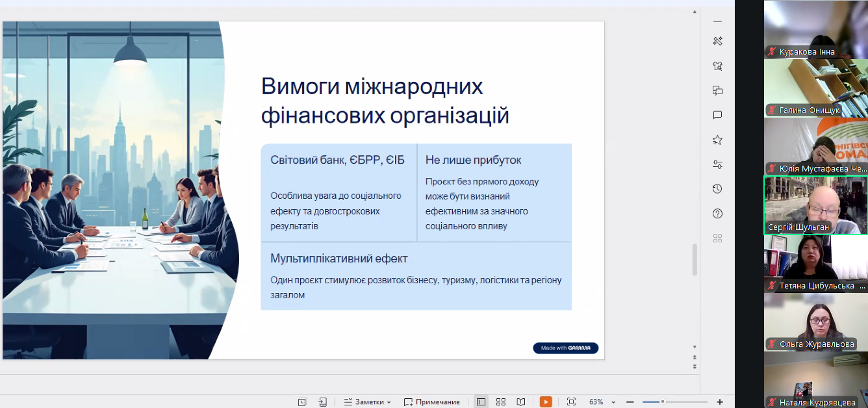
Task: Click the star animation icon in sidebar
Action: tap(717, 140)
